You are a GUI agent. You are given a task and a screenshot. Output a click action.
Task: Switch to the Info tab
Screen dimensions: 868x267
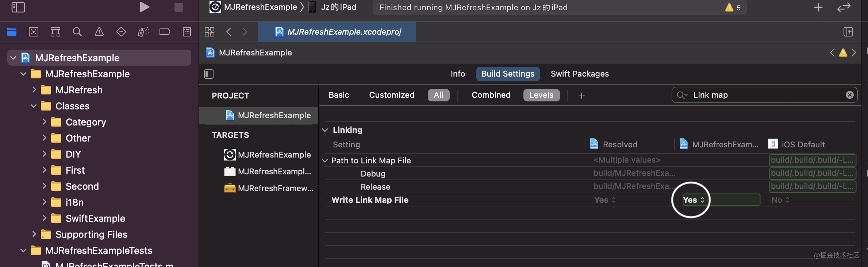tap(458, 74)
